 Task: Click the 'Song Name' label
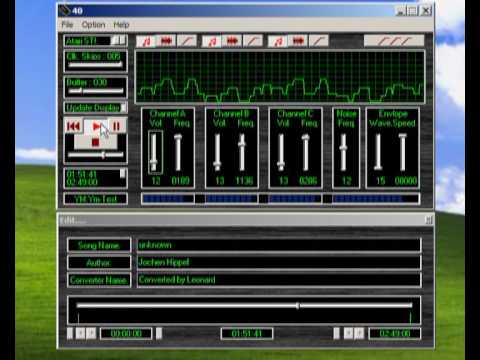[x=99, y=245]
